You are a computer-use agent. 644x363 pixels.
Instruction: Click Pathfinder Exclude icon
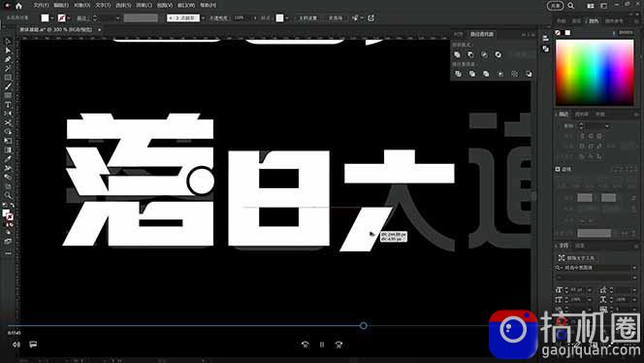tap(498, 54)
